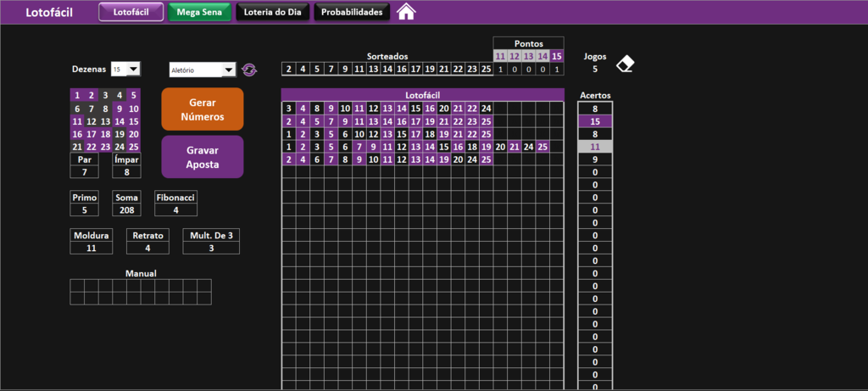The width and height of the screenshot is (868, 391).
Task: Click the Pontos header cell 15
Action: coord(557,56)
